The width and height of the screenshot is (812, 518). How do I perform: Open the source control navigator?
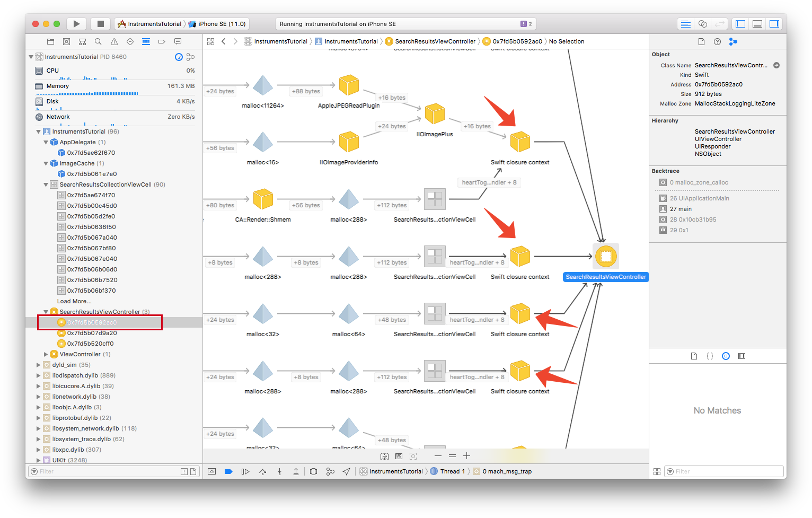click(x=66, y=41)
